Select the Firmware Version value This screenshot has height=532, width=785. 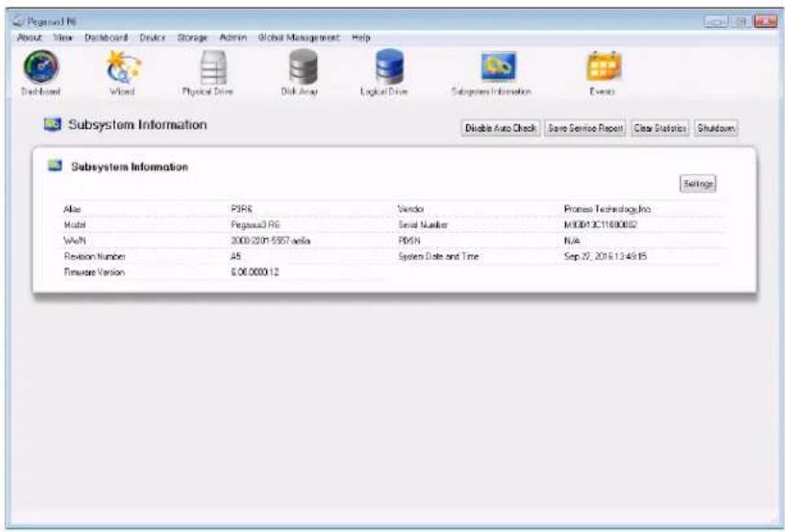(255, 273)
